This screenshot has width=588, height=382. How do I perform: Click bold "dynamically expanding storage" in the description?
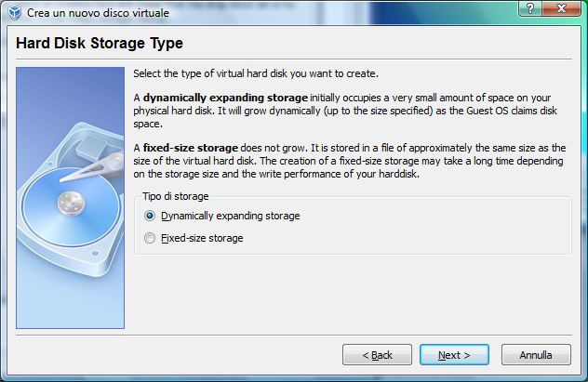pos(224,98)
